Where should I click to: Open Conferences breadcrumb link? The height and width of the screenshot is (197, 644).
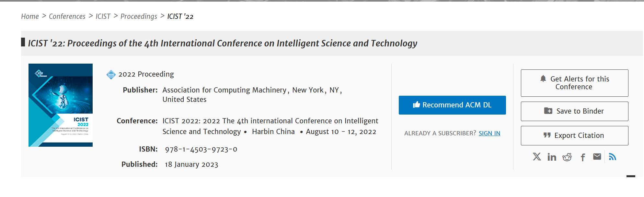point(67,16)
